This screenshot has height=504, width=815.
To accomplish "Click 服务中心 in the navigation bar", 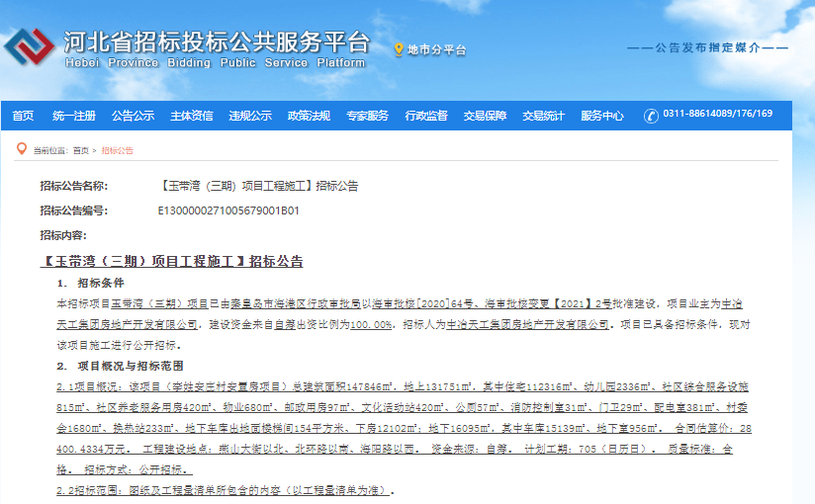I will tap(602, 116).
